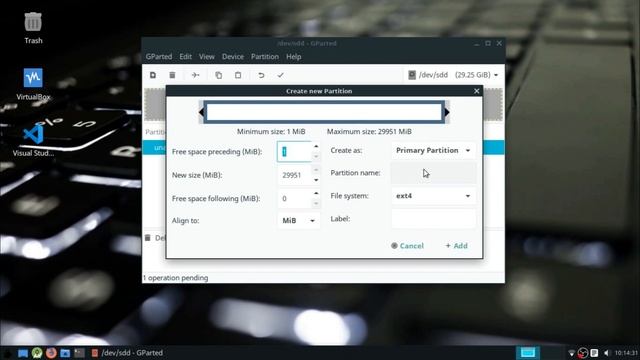
Task: Minimize the GParted window
Action: tap(476, 43)
